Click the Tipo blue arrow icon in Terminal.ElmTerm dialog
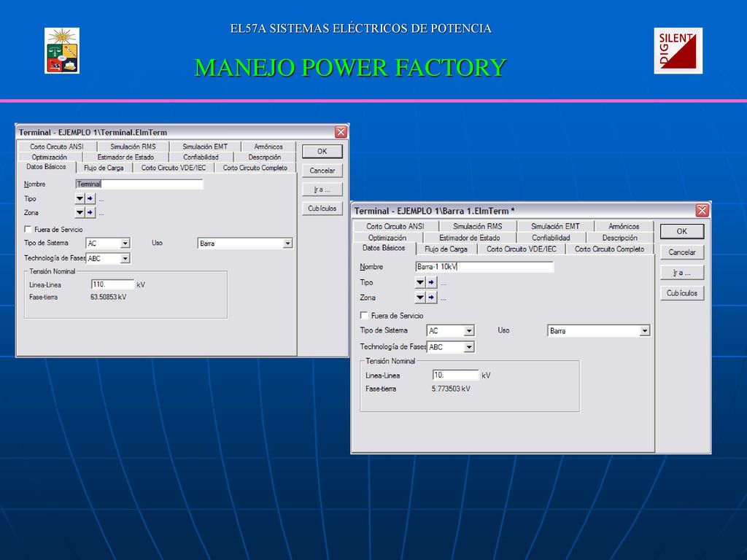Image resolution: width=747 pixels, height=560 pixels. 90,198
